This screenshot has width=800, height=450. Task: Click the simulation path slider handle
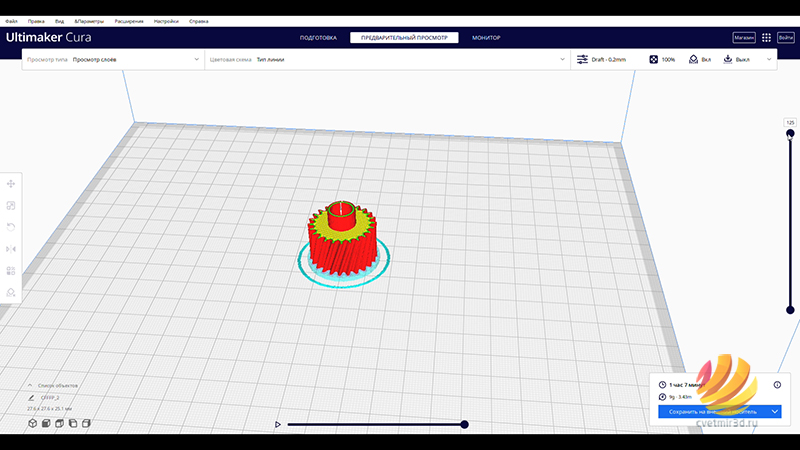[x=464, y=424]
